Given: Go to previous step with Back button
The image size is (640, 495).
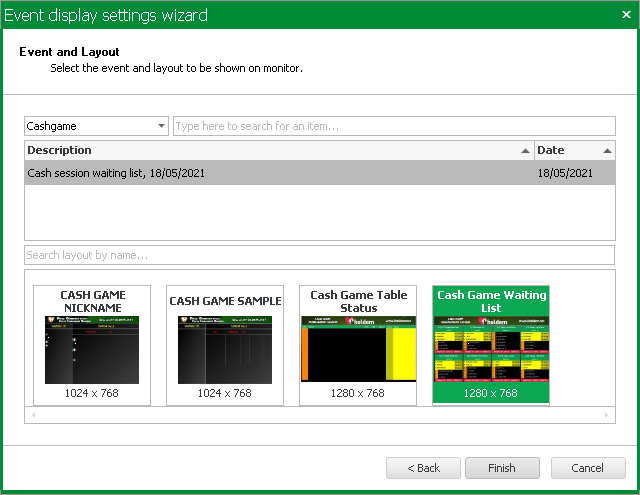Looking at the screenshot, I should [423, 468].
